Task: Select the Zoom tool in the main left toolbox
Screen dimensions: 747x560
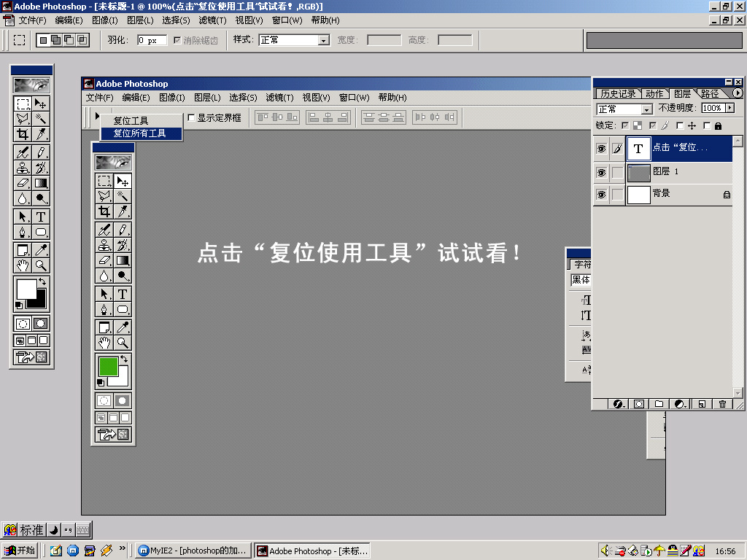Action: pos(41,265)
